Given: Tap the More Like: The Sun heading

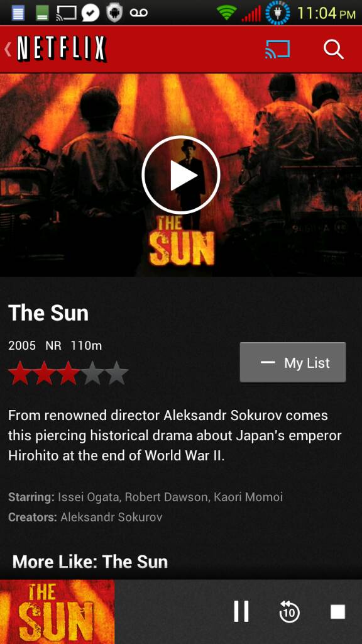Looking at the screenshot, I should (x=90, y=562).
